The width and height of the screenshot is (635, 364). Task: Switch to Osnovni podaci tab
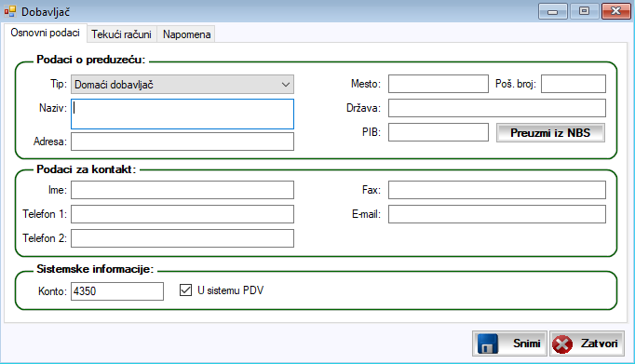pos(45,33)
